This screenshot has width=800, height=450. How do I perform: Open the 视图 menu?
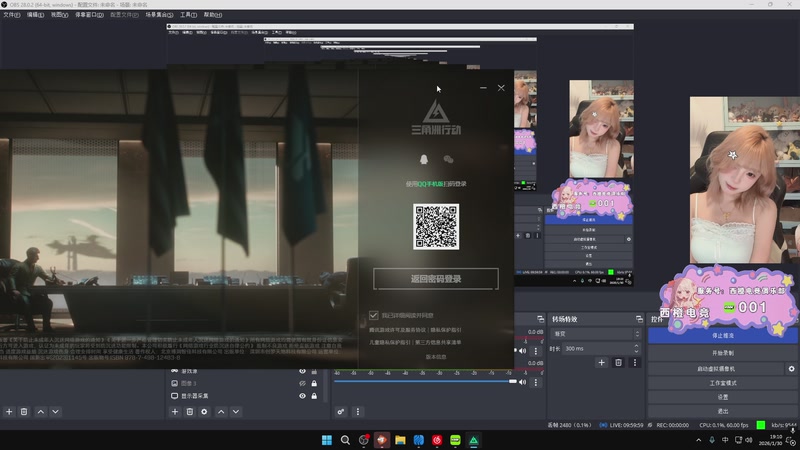pyautogui.click(x=59, y=15)
